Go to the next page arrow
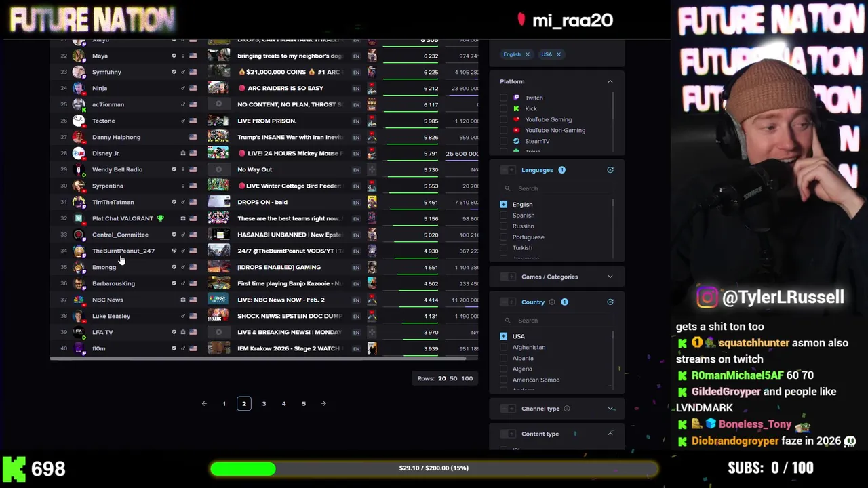 click(323, 404)
